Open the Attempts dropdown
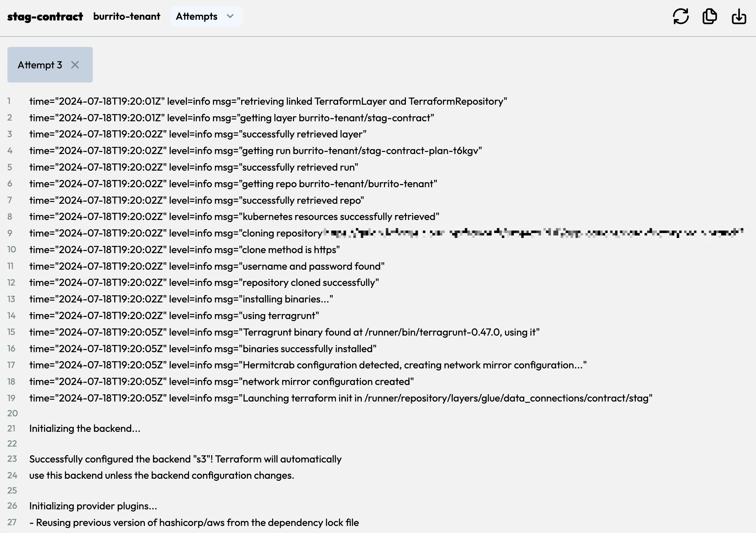Screen dimensions: 756x533 coord(197,16)
